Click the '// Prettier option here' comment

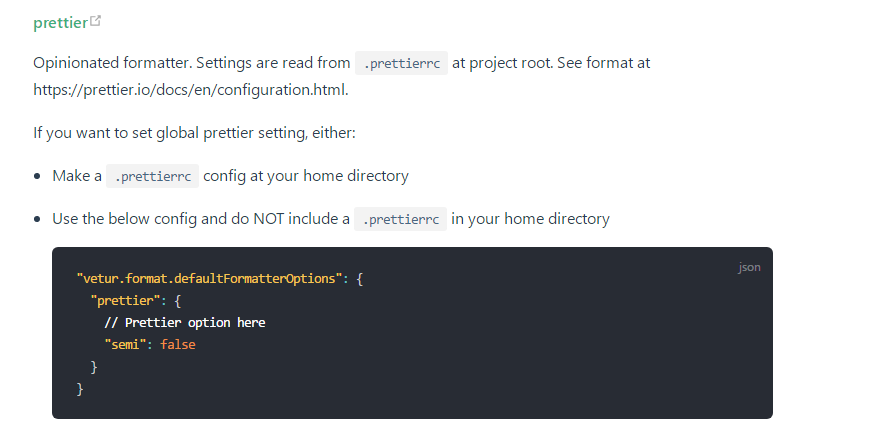[x=185, y=322]
